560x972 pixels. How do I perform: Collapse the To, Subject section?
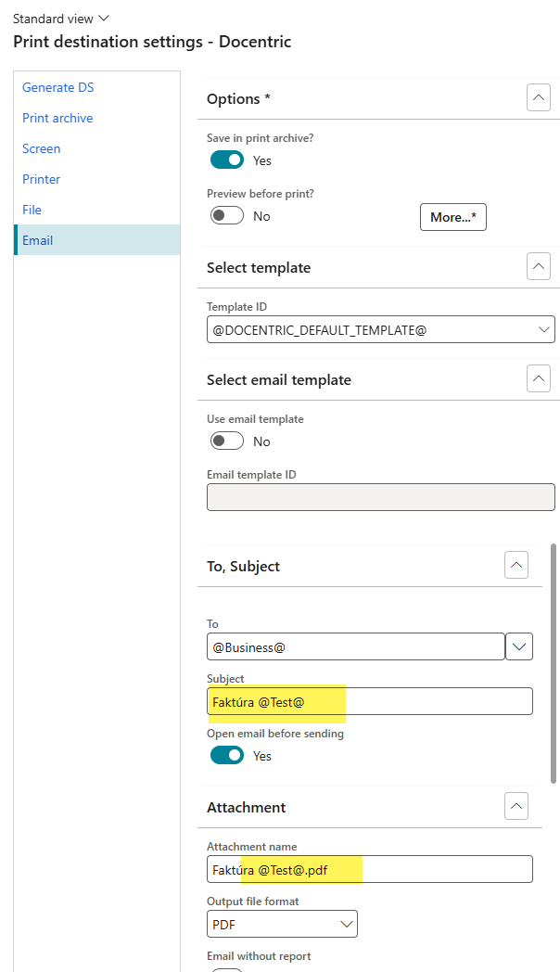tap(516, 565)
